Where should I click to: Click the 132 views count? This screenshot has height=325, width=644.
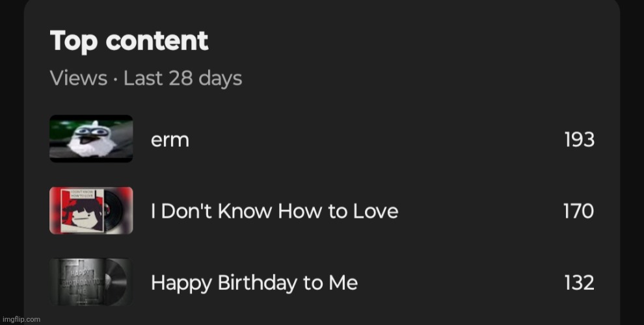tap(579, 283)
